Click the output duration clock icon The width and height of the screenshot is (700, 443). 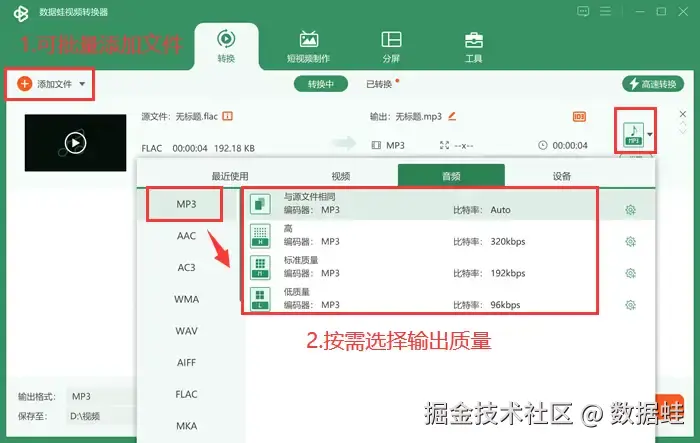click(542, 145)
